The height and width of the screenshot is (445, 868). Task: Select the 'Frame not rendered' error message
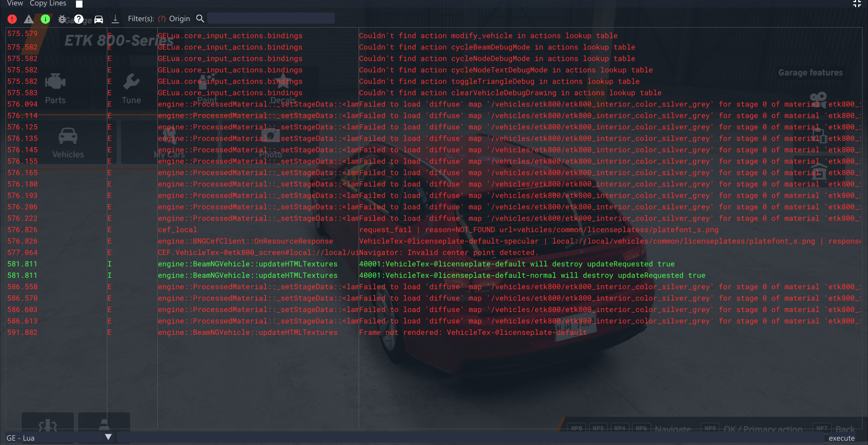pos(473,332)
